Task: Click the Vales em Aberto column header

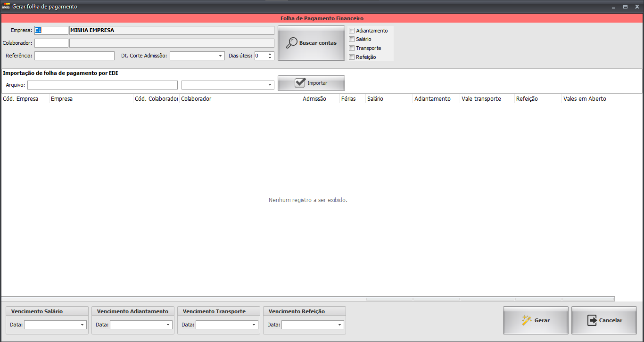Action: (585, 99)
